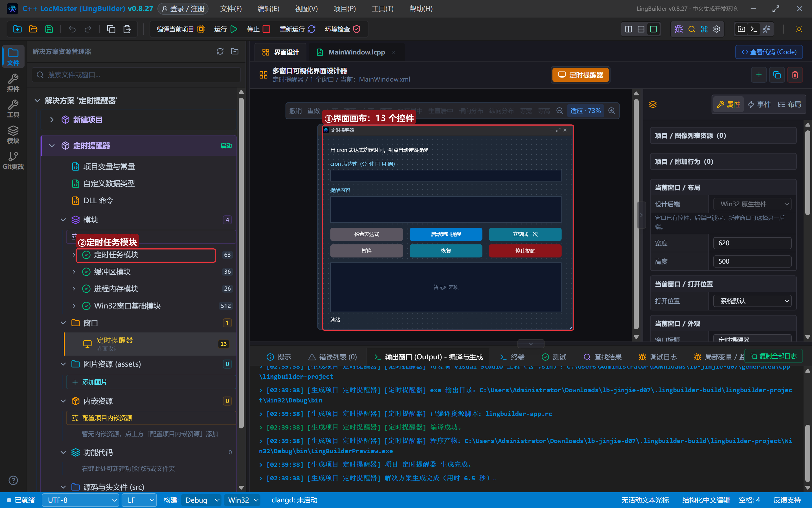Image resolution: width=812 pixels, height=508 pixels.
Task: Click the compile current project chip icon
Action: pyautogui.click(x=201, y=29)
